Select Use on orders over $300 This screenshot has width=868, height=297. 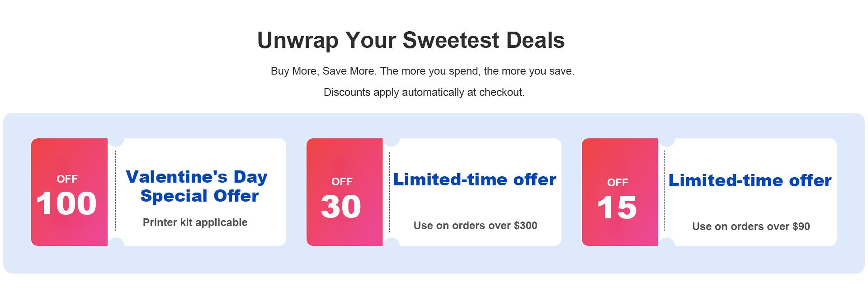[x=475, y=226]
